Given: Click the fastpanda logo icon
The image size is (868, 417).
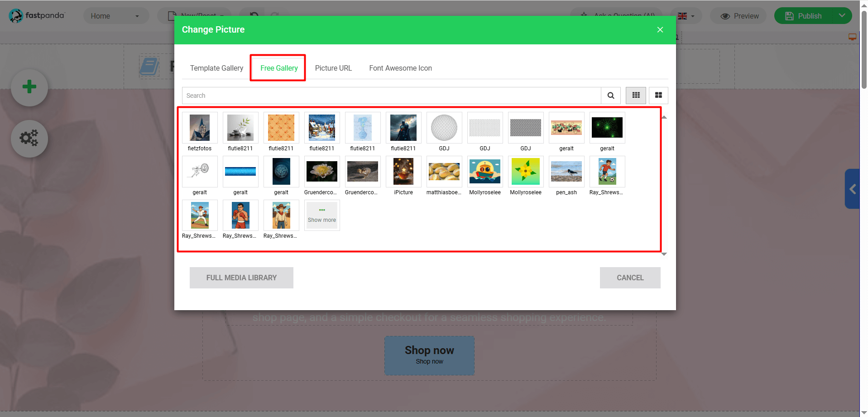Looking at the screenshot, I should (16, 15).
